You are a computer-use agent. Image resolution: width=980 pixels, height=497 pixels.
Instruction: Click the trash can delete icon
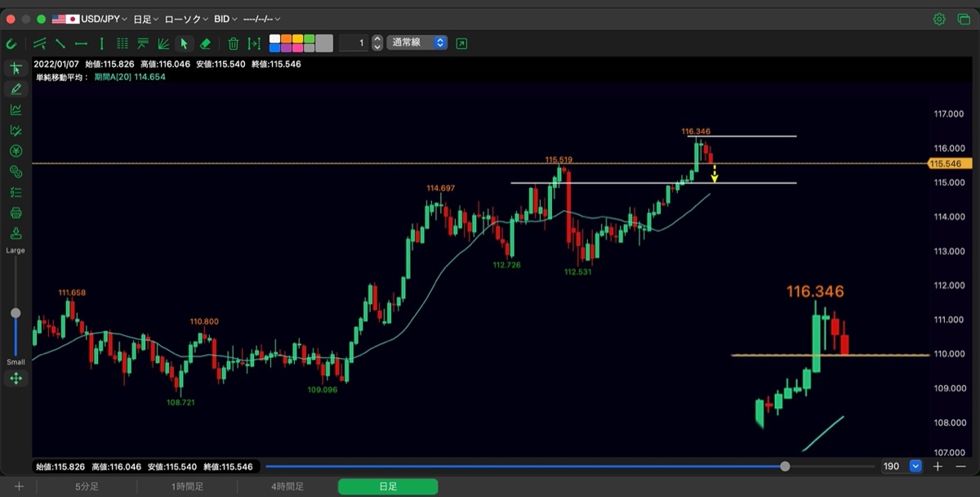point(234,43)
